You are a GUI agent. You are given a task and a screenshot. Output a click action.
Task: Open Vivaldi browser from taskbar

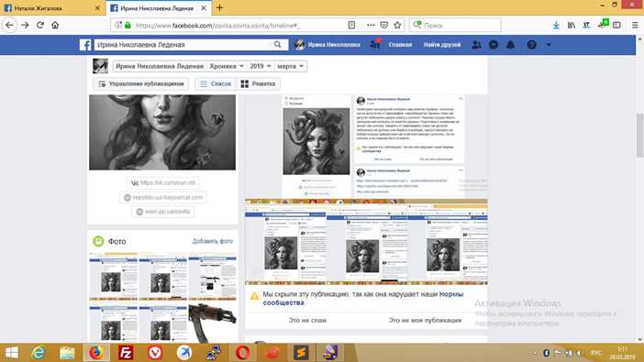(x=155, y=353)
